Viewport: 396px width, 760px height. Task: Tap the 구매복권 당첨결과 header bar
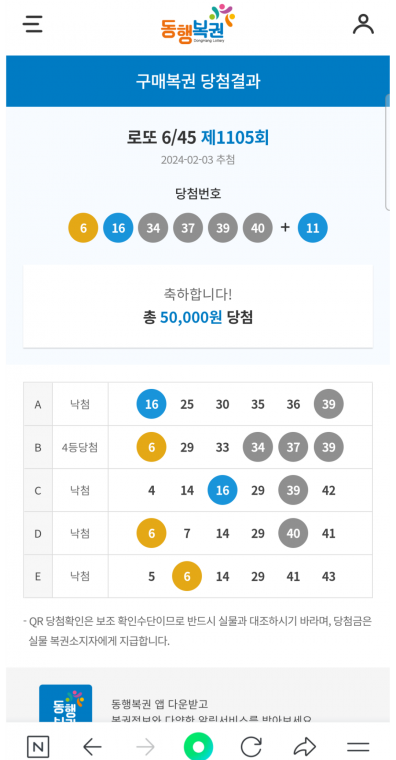pyautogui.click(x=198, y=81)
